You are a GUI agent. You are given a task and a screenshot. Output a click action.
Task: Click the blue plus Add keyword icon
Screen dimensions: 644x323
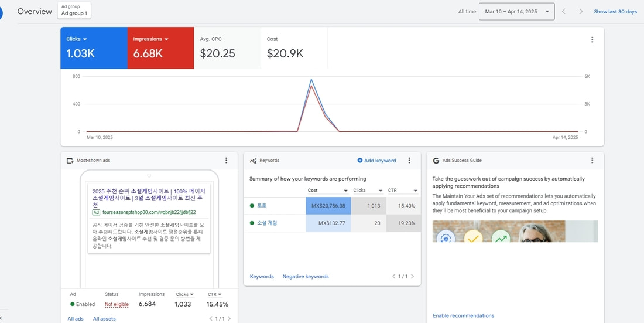coord(360,160)
